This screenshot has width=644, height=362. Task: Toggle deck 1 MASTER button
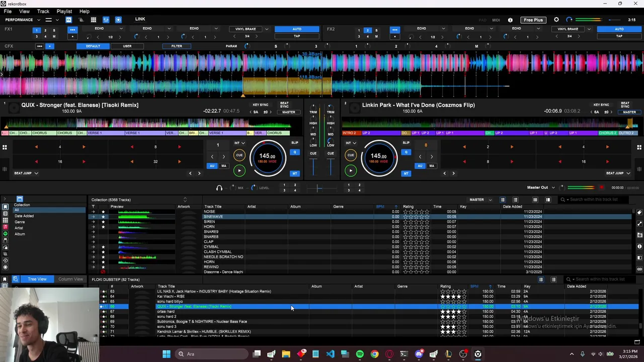(288, 112)
